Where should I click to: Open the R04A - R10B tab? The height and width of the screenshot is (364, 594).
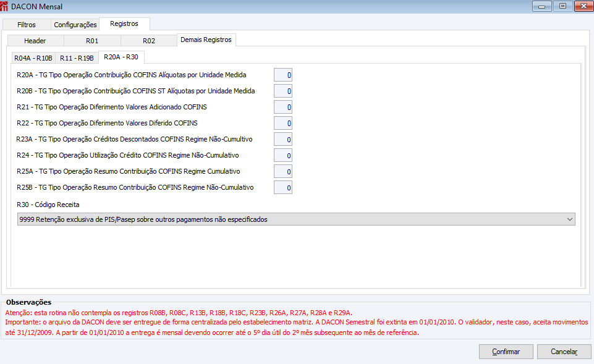(x=33, y=58)
